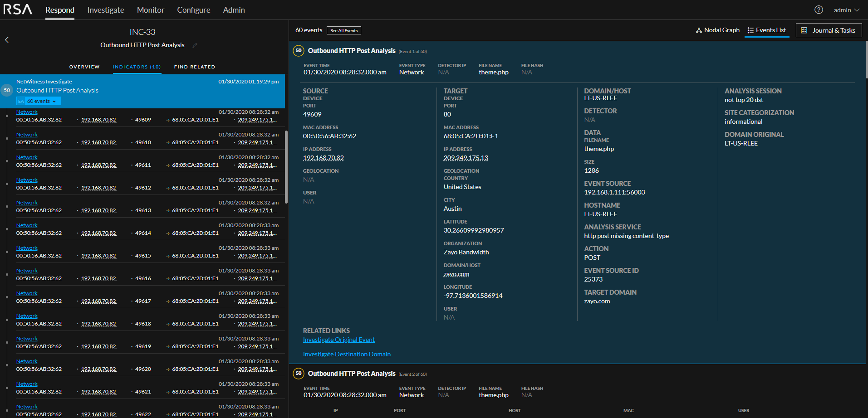The height and width of the screenshot is (418, 868).
Task: Expand the Event 2 of 60 header
Action: 352,374
